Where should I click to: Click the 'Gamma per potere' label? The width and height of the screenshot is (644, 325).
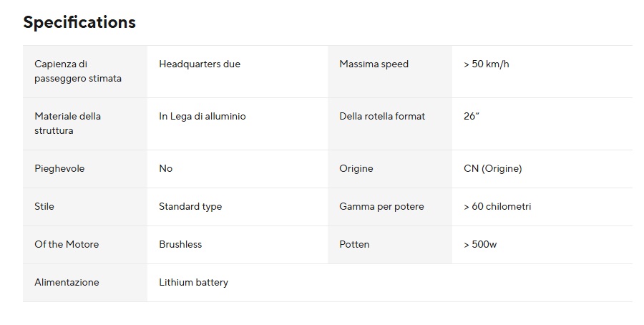(381, 206)
